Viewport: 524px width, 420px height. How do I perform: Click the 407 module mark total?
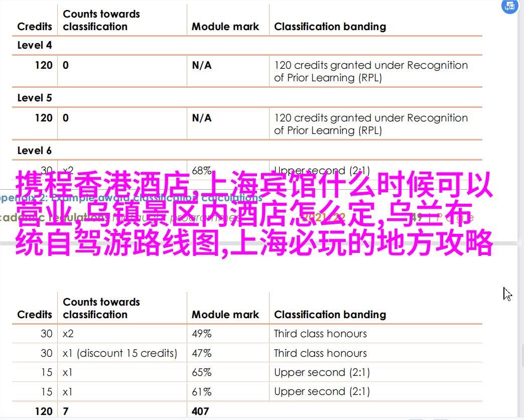tap(200, 411)
